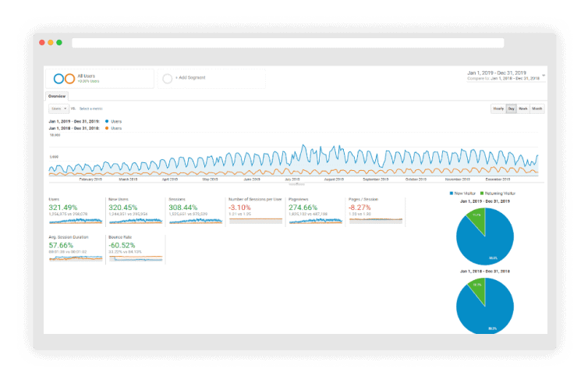Image resolution: width=588 pixels, height=387 pixels.
Task: Click the blue Users legend dot for 2019
Action: 106,122
